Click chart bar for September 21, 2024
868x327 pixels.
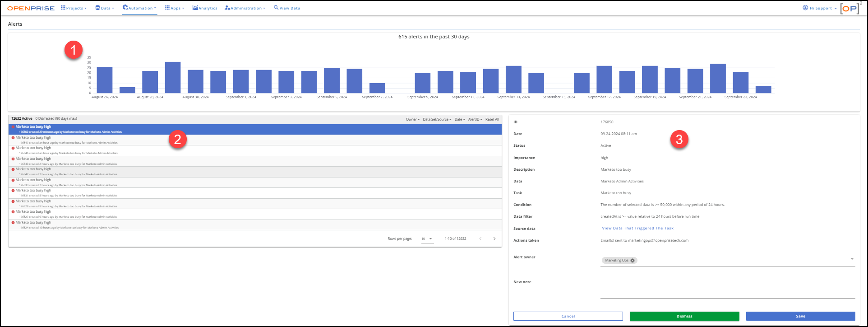pyautogui.click(x=695, y=81)
